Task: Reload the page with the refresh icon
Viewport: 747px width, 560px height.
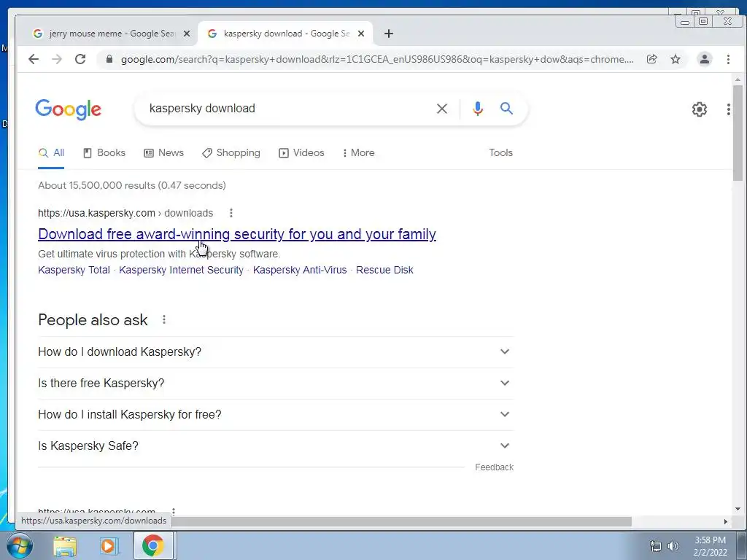Action: pyautogui.click(x=80, y=59)
